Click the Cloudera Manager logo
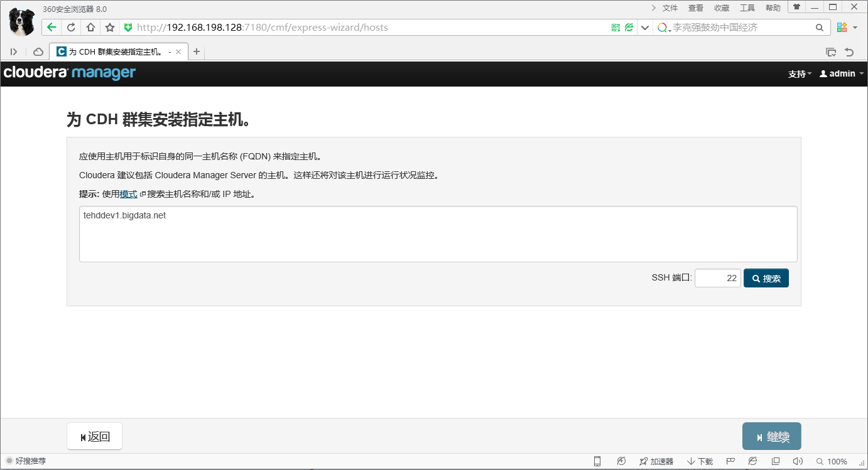The image size is (868, 470). click(70, 73)
